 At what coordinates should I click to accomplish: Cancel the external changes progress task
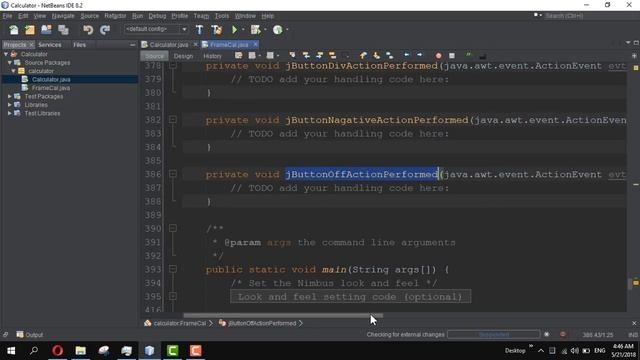click(x=547, y=334)
